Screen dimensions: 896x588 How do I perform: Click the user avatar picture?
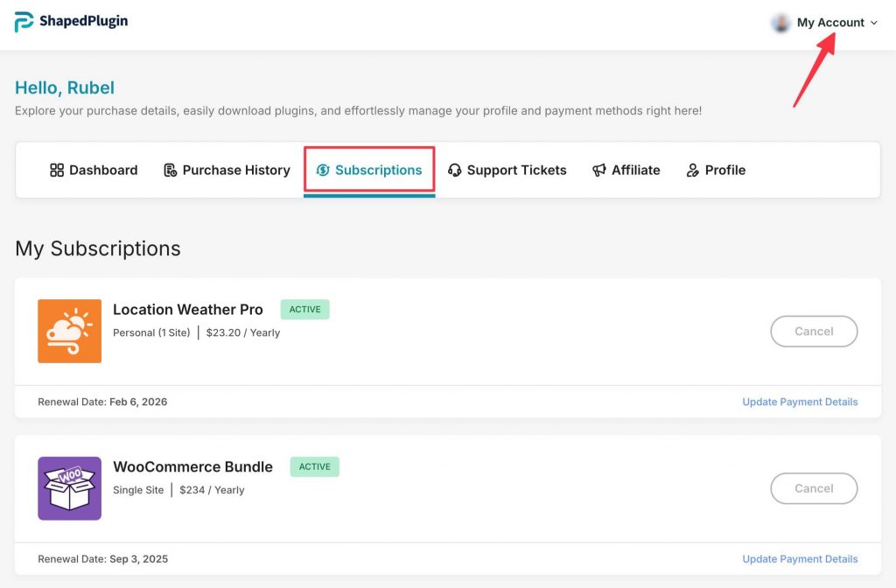[x=780, y=23]
